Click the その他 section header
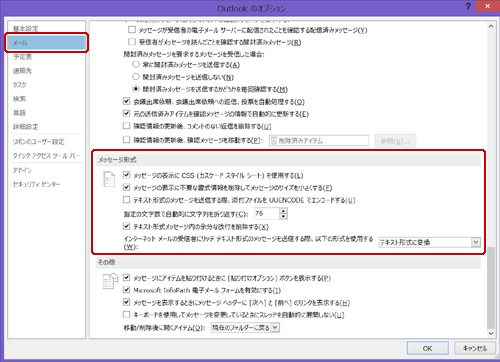The image size is (500, 362). 288,262
